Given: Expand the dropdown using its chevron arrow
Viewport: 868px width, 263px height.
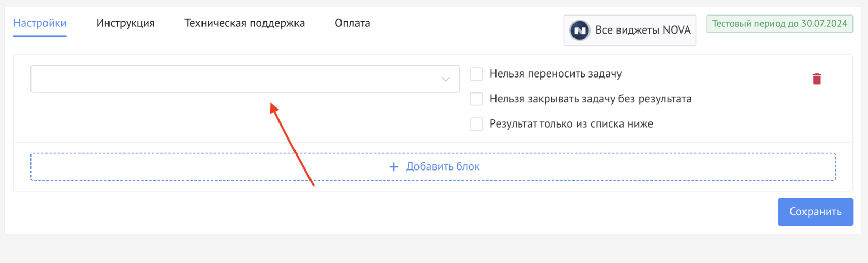Looking at the screenshot, I should pos(445,79).
